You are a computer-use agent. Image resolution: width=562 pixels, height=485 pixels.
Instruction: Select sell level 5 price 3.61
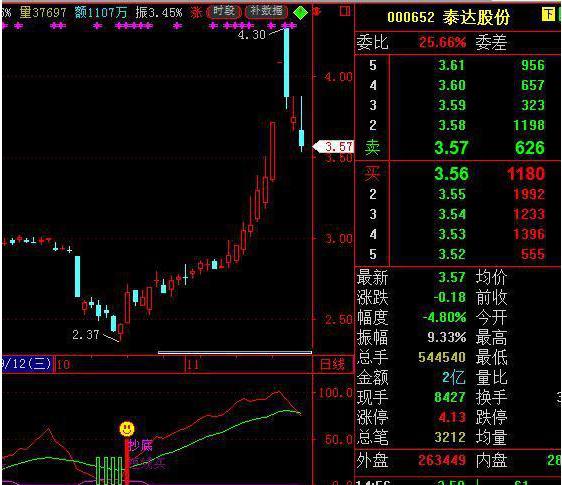click(451, 65)
